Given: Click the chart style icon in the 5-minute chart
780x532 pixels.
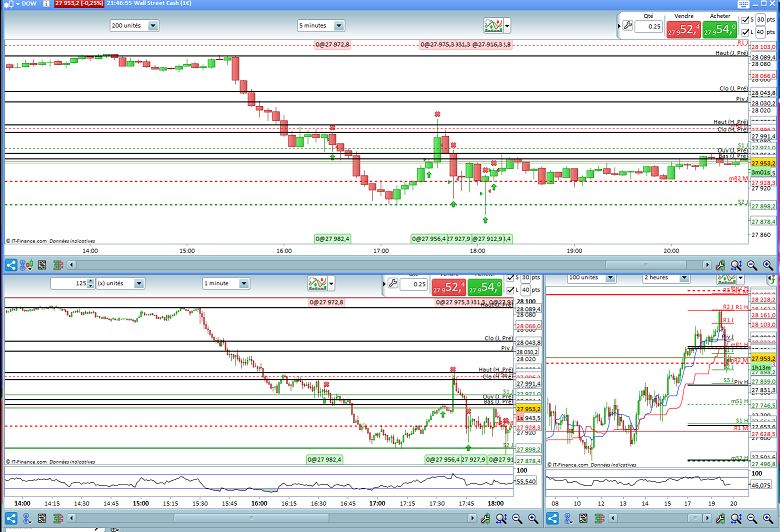Looking at the screenshot, I should tap(493, 25).
